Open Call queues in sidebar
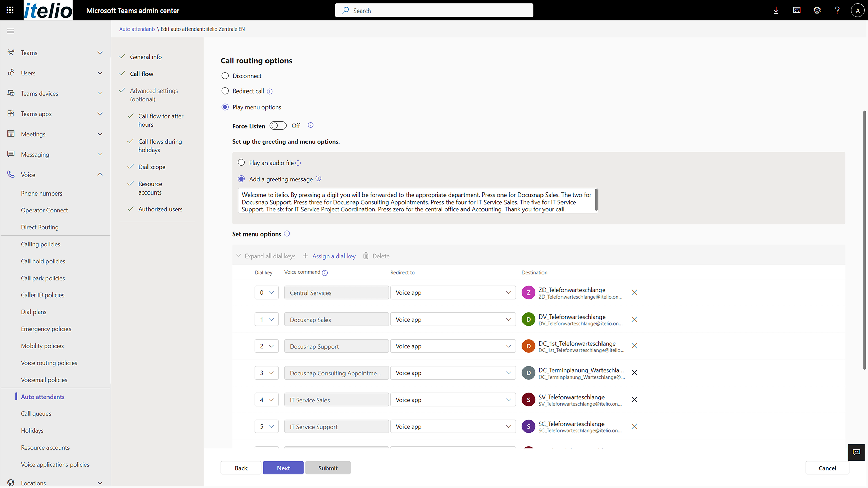Screen dimensions: 868x488 tap(36, 413)
